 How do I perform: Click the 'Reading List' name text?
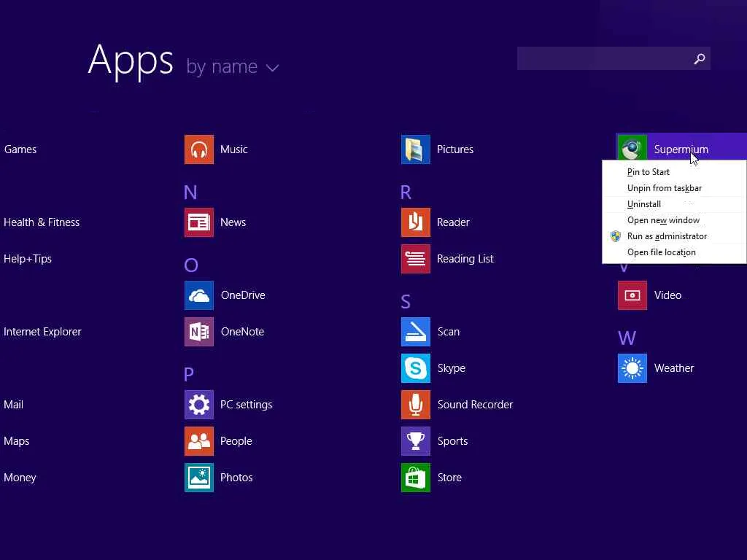(465, 259)
